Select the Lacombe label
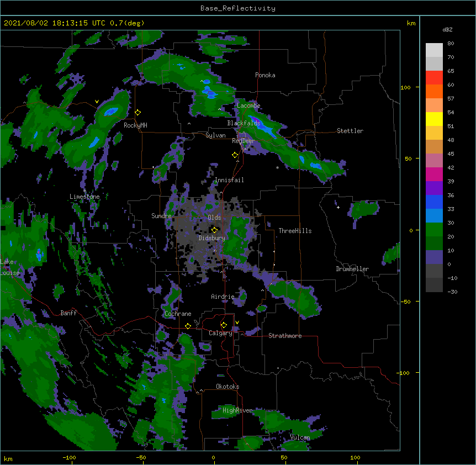 248,105
